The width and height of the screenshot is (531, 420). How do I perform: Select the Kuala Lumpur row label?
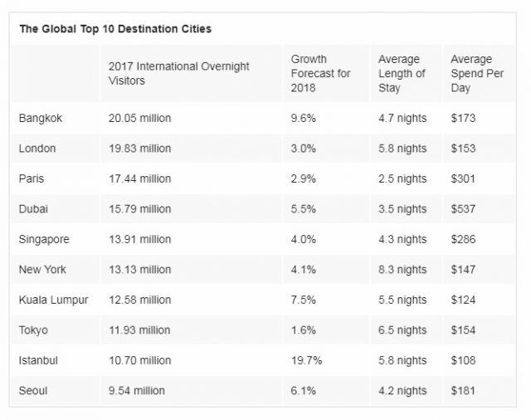51,300
